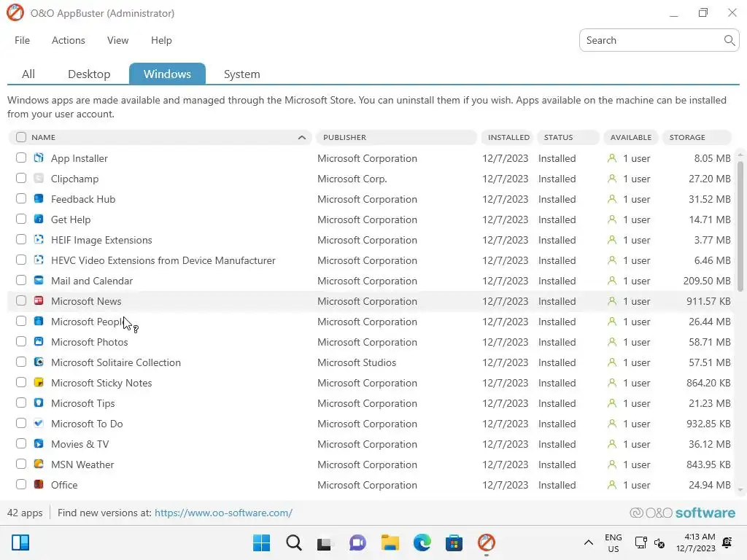747x560 pixels.
Task: Check the Office checkbox
Action: [x=21, y=484]
